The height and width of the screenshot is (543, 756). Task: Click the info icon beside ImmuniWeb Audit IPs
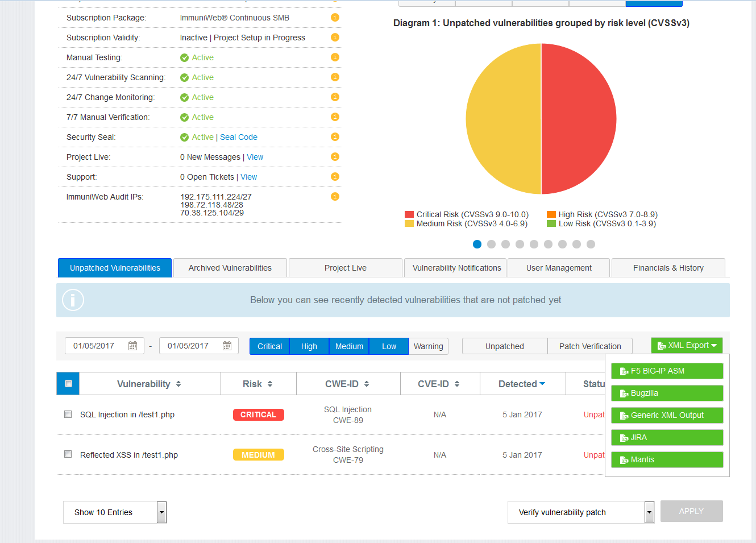pos(335,197)
